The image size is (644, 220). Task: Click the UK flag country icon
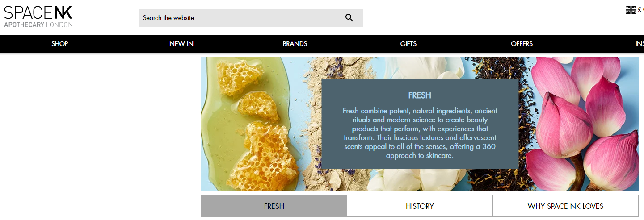click(631, 10)
